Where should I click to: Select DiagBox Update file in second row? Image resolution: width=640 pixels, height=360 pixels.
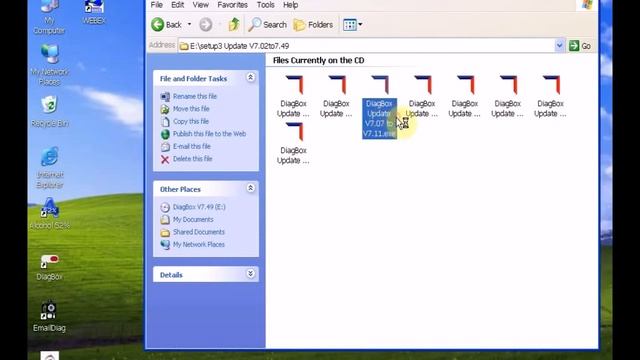coord(293,144)
